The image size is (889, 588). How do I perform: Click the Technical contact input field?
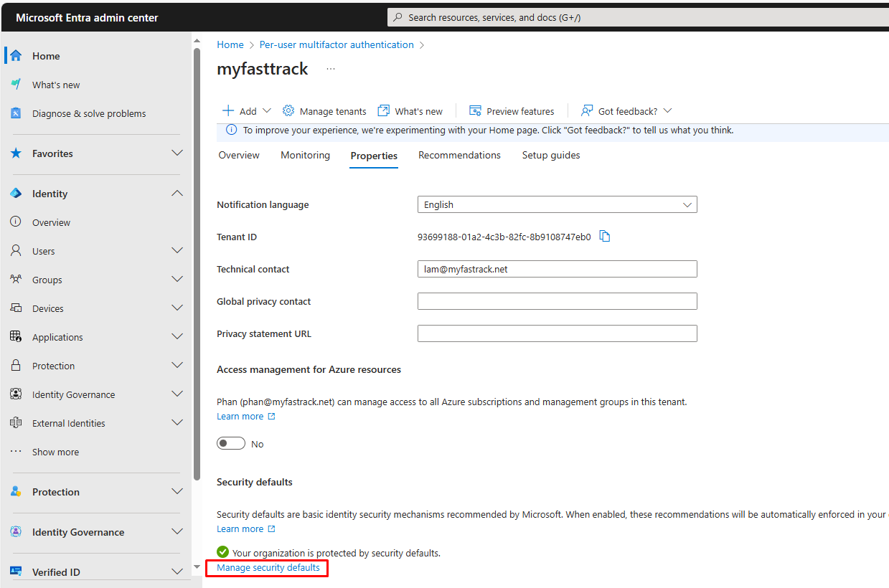coord(558,269)
